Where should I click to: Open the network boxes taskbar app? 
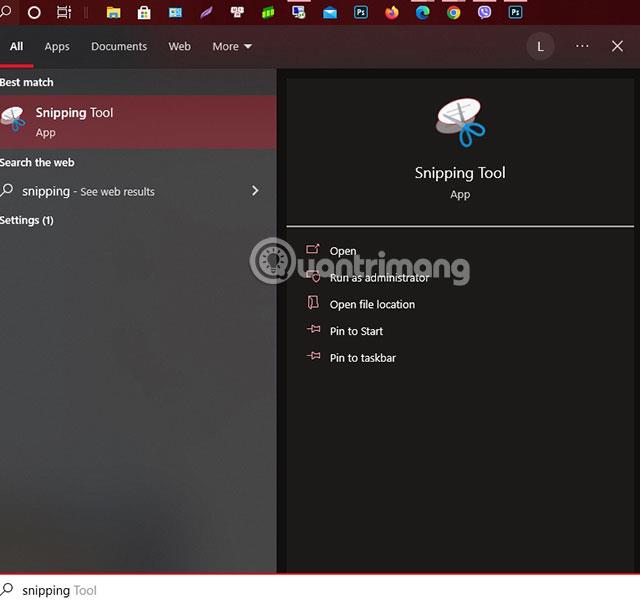[x=237, y=12]
